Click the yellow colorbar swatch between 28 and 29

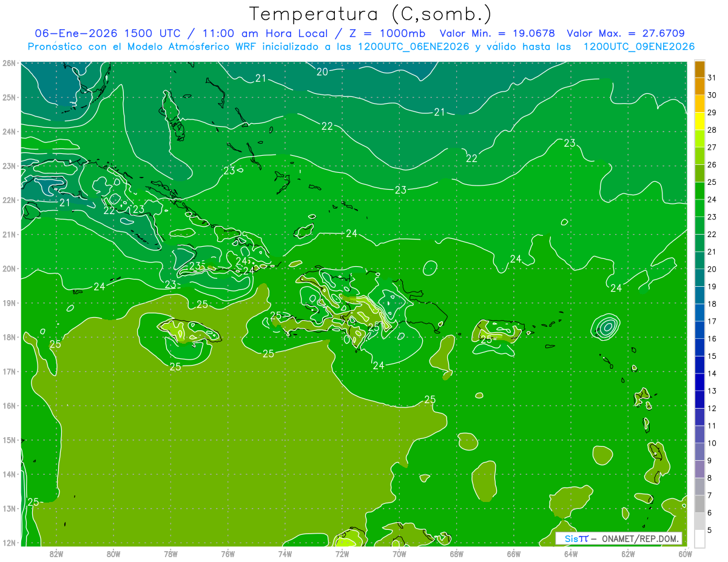[x=699, y=121]
